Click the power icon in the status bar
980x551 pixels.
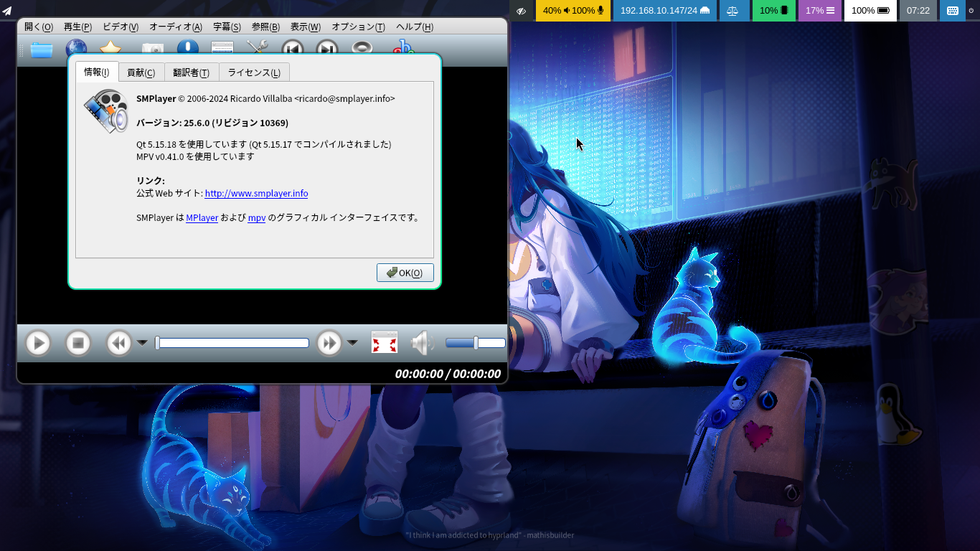[x=971, y=11]
